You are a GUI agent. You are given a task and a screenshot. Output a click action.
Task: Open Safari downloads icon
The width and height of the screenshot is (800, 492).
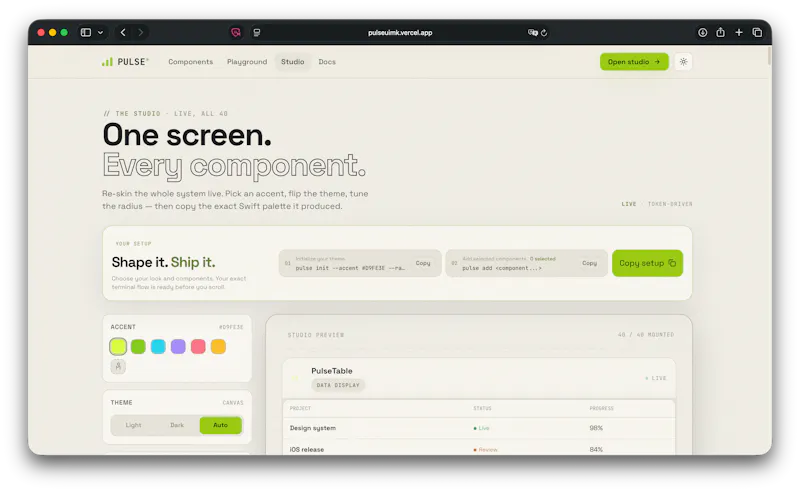click(x=703, y=32)
